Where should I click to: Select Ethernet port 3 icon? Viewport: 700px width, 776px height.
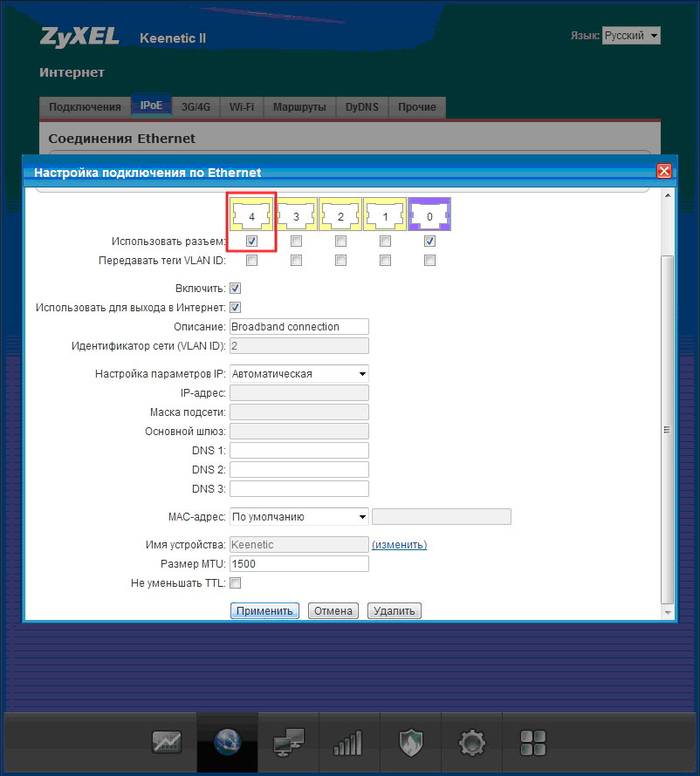pyautogui.click(x=296, y=216)
